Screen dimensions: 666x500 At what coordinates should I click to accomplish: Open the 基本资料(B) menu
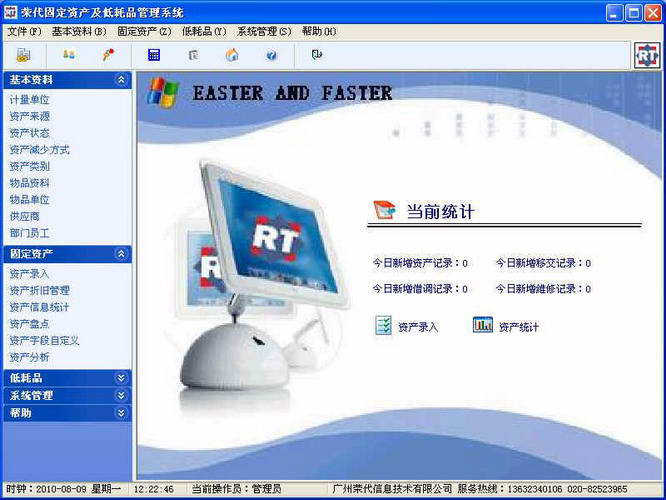coord(79,31)
